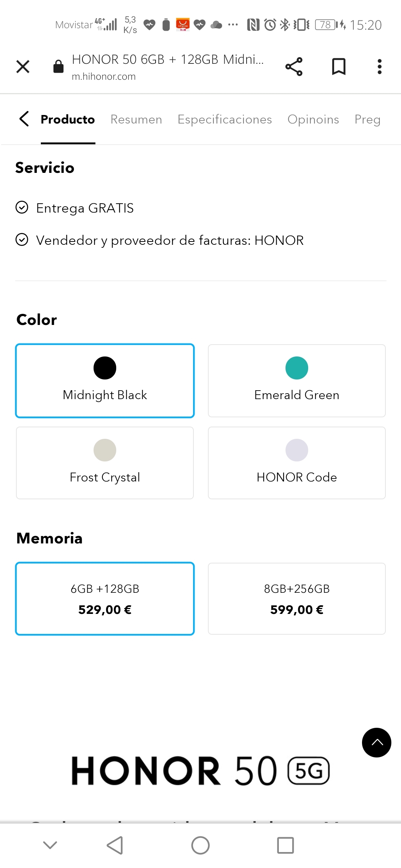Share the HONOR 50 product page
Viewport: 401px width, 868px height.
pos(293,67)
